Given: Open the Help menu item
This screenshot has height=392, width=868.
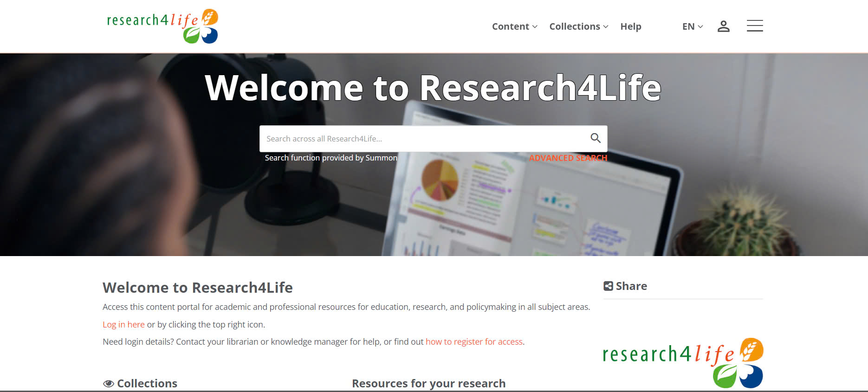Looking at the screenshot, I should tap(631, 26).
